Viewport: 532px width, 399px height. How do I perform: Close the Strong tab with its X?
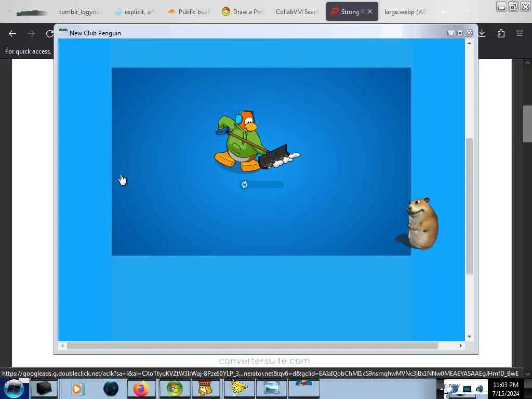pyautogui.click(x=370, y=11)
